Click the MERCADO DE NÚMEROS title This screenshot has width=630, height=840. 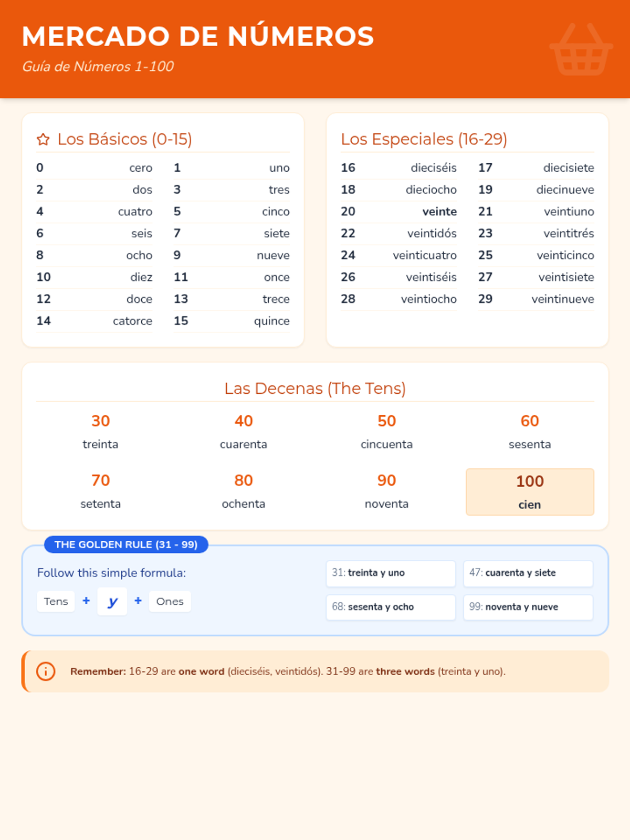click(x=198, y=36)
